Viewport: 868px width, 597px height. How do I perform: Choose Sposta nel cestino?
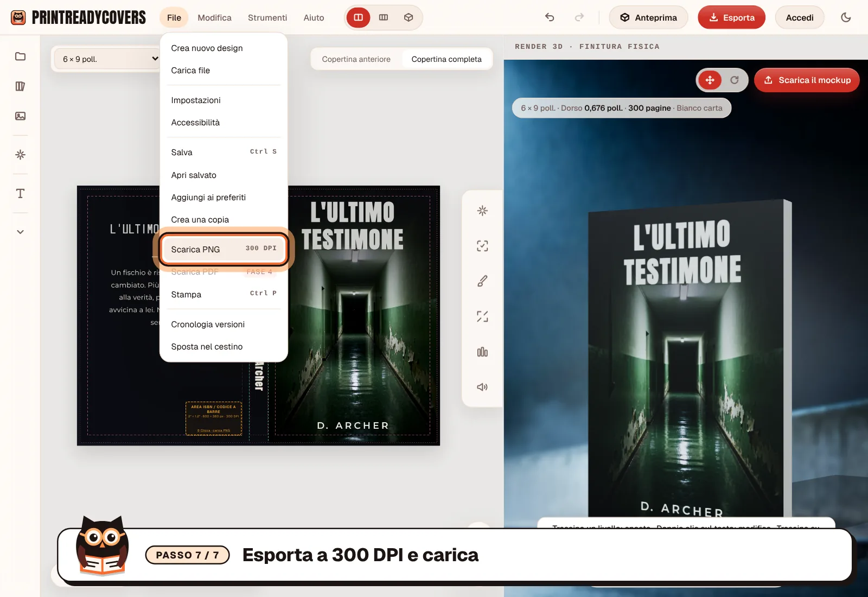tap(224, 347)
